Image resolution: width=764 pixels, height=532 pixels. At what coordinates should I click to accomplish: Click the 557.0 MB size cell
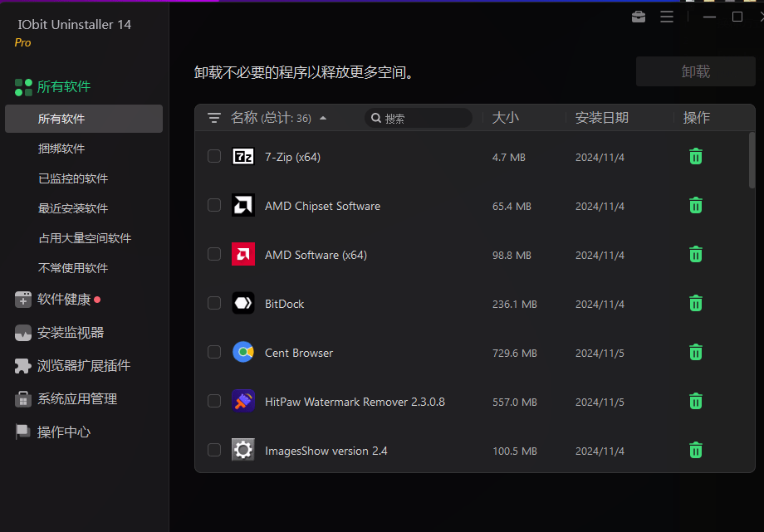[515, 403]
